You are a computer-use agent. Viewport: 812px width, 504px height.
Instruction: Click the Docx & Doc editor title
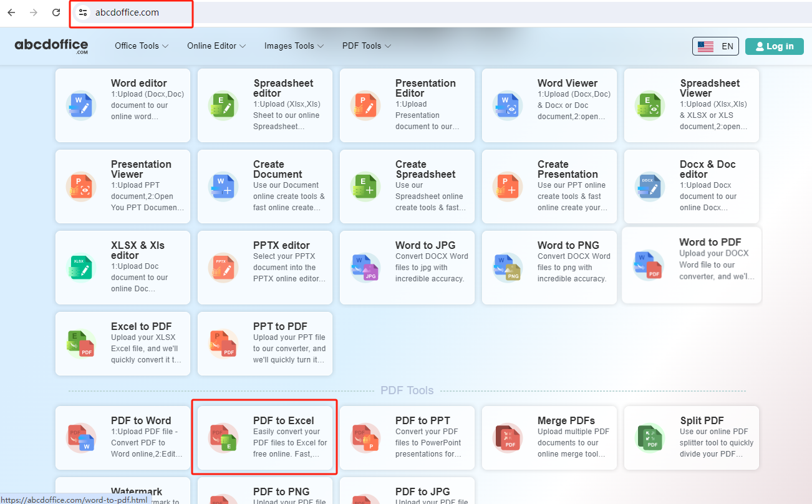(x=708, y=169)
